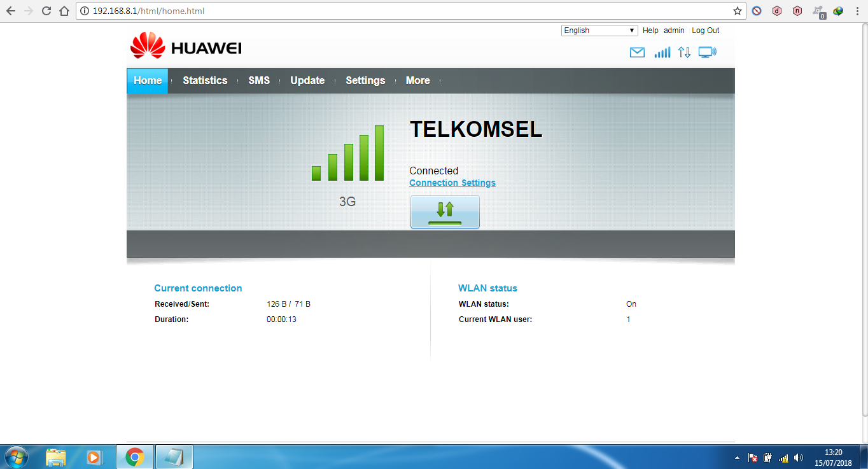This screenshot has width=868, height=469.
Task: Open the SMS tab
Action: [259, 81]
